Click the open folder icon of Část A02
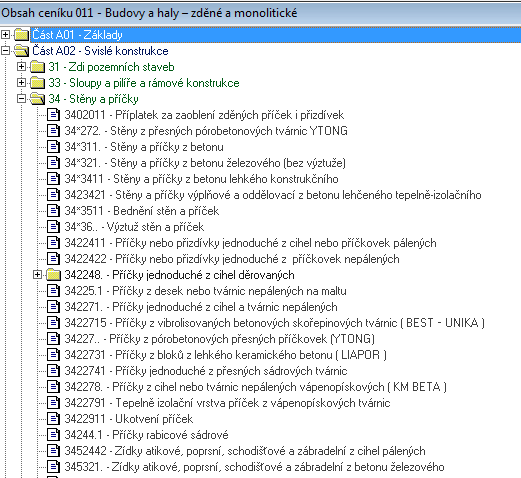 [x=21, y=51]
